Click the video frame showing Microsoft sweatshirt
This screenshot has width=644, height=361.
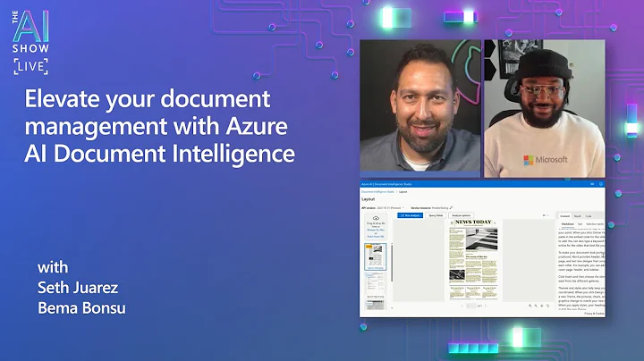[545, 109]
